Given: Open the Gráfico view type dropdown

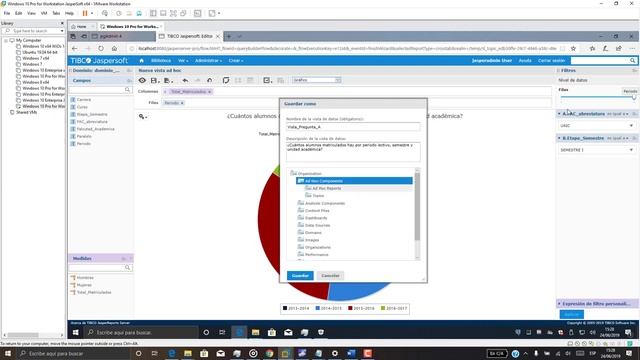Looking at the screenshot, I should click(x=316, y=80).
